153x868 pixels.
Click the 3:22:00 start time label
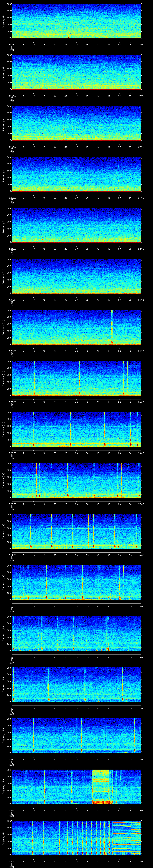click(12, 300)
